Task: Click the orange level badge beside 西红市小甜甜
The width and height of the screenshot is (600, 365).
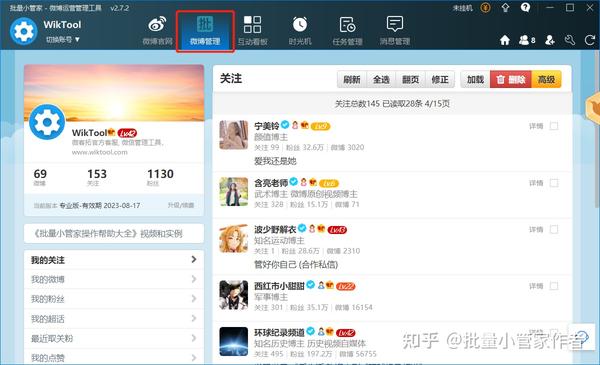Action: click(x=346, y=287)
